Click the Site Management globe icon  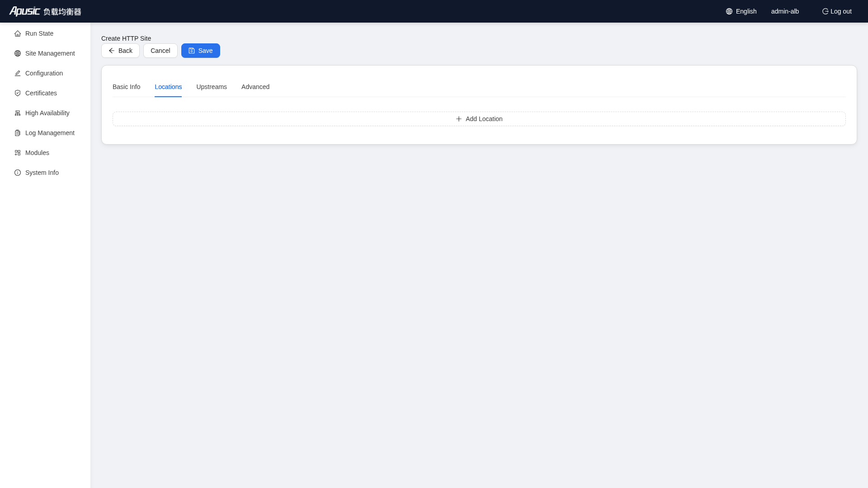click(x=18, y=53)
